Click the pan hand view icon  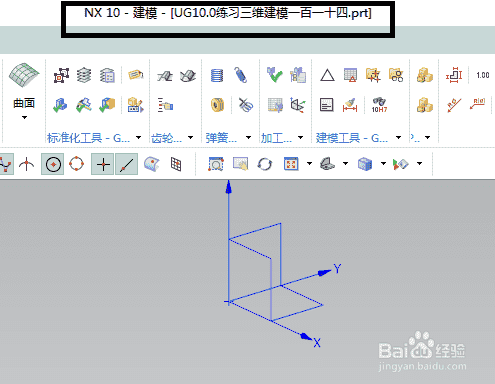[x=241, y=164]
